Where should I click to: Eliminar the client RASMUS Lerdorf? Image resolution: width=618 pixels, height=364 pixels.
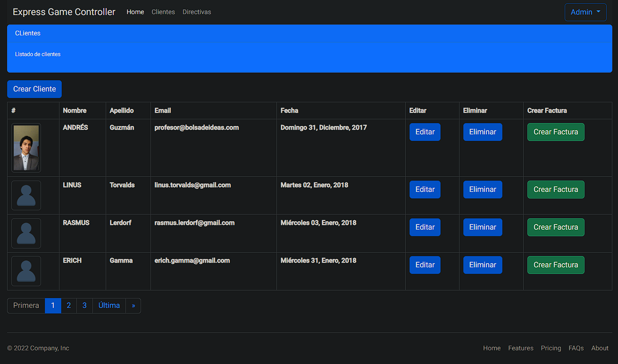click(483, 227)
